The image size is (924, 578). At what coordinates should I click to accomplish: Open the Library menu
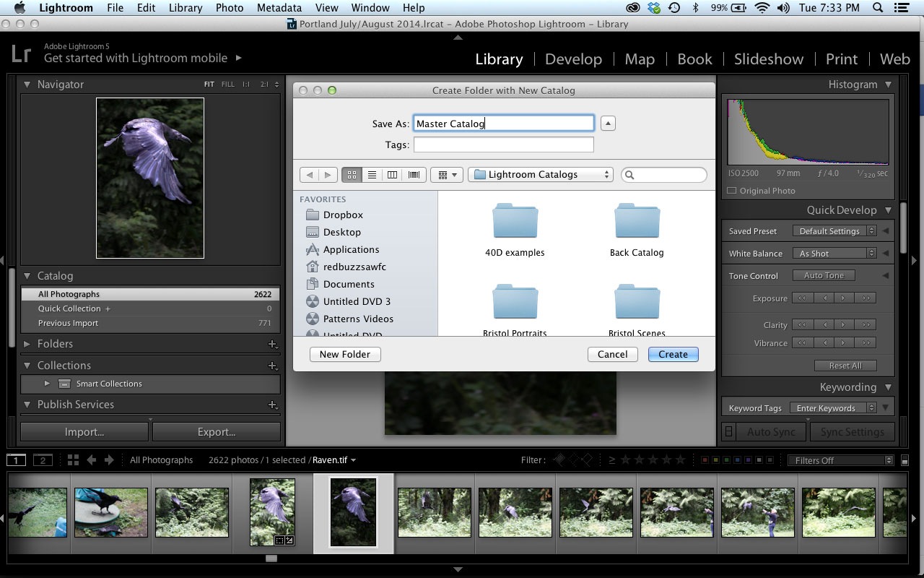186,8
